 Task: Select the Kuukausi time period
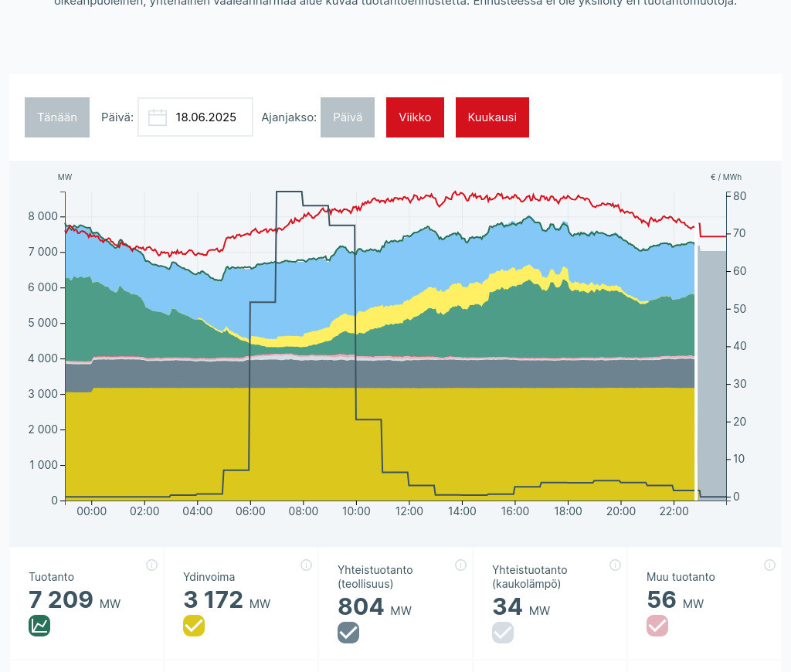[492, 117]
